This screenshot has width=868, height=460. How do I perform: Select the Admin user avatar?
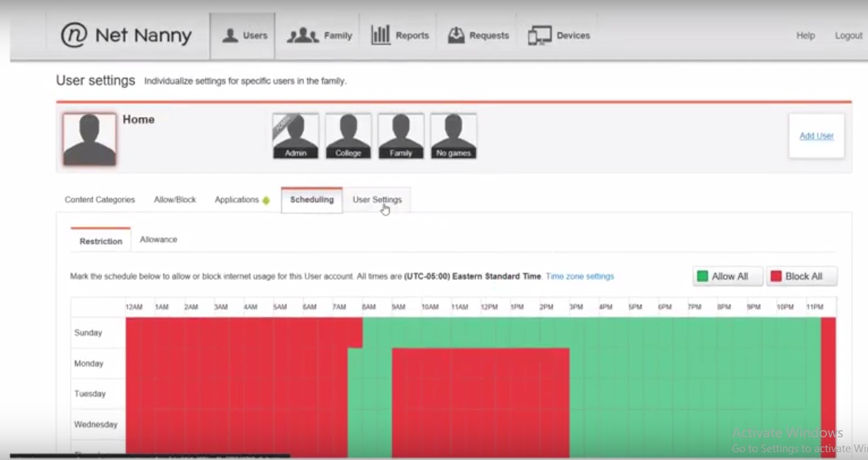coord(295,135)
